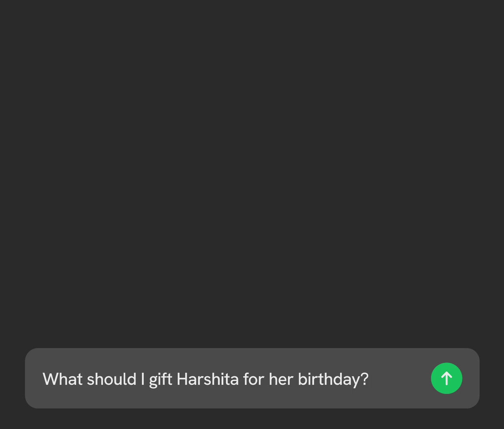
Task: Focus the message input box
Action: click(252, 378)
